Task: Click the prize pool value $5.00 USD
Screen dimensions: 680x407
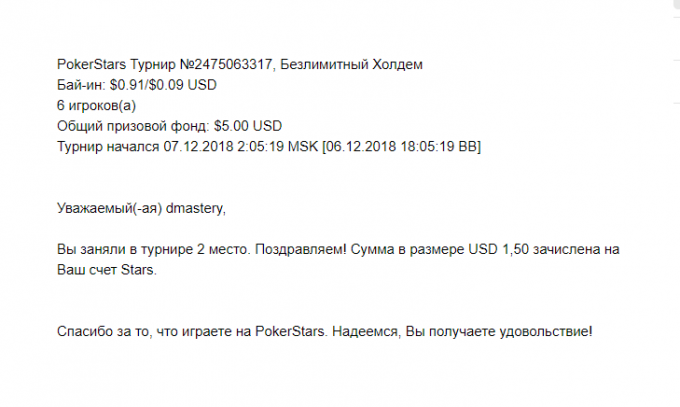Action: tap(248, 126)
